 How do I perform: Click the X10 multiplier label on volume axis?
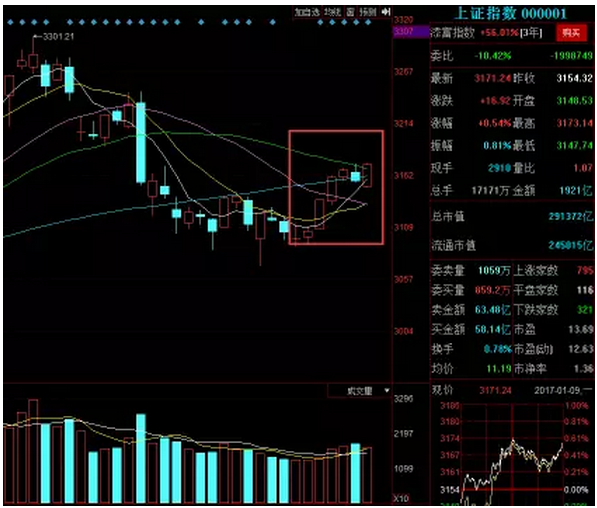tap(401, 498)
